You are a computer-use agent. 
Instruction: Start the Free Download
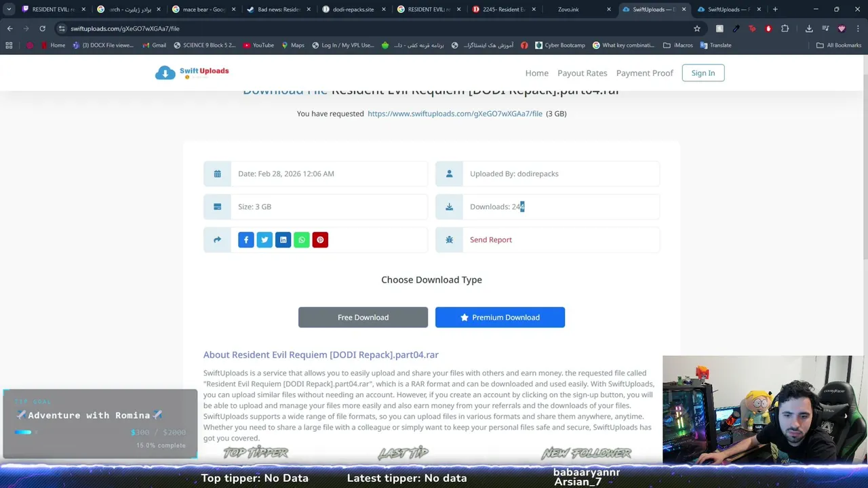click(363, 317)
